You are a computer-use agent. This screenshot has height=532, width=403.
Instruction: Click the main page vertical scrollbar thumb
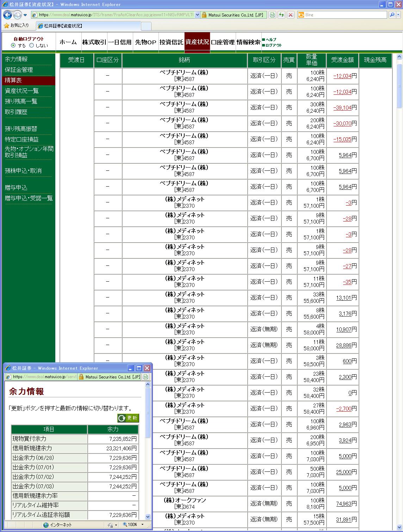click(x=399, y=86)
